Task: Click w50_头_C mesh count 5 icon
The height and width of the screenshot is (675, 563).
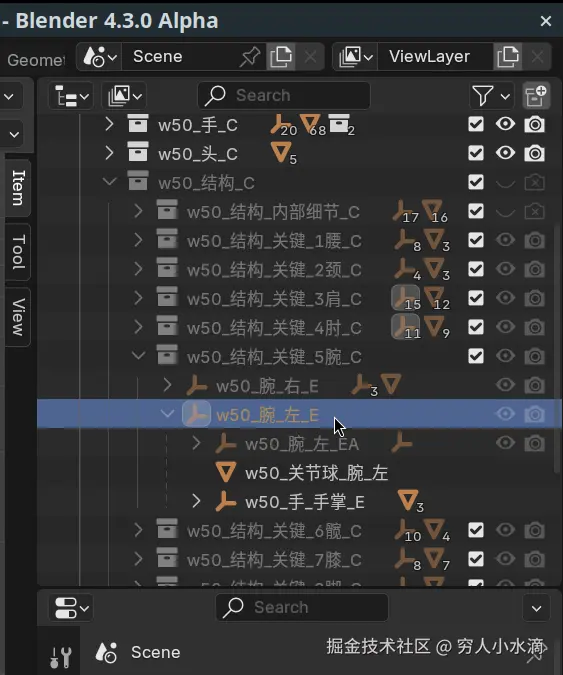Action: (x=282, y=153)
